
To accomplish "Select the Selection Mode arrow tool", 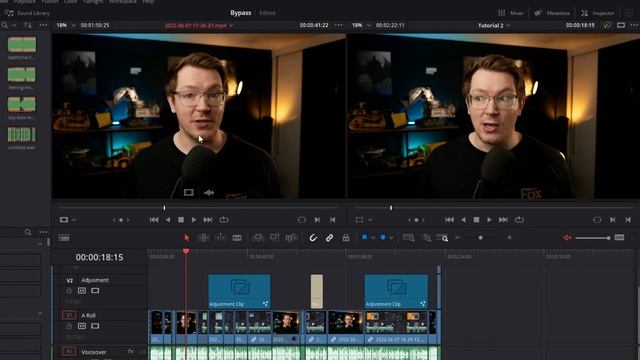I will point(187,238).
